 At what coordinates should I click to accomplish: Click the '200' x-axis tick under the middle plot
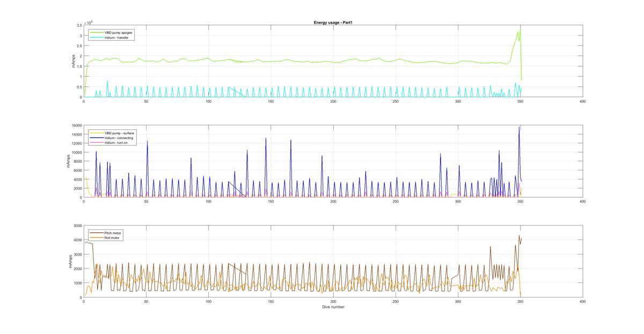coord(333,201)
